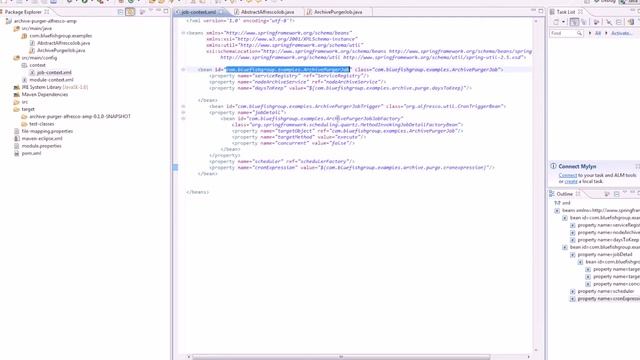Click the Connect link in Mylyn panel
The height and width of the screenshot is (360, 640).
click(x=567, y=175)
